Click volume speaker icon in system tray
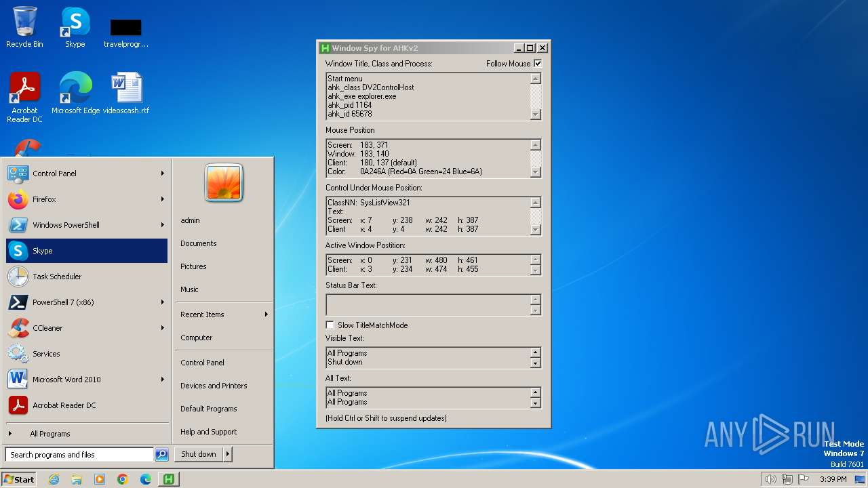This screenshot has height=488, width=868. (770, 479)
